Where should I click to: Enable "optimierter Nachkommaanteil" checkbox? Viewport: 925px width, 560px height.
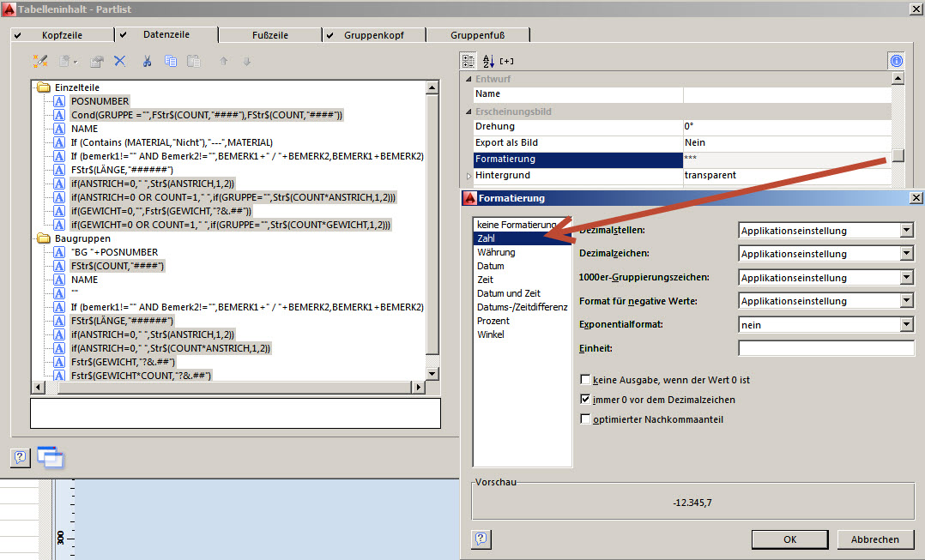pyautogui.click(x=585, y=419)
